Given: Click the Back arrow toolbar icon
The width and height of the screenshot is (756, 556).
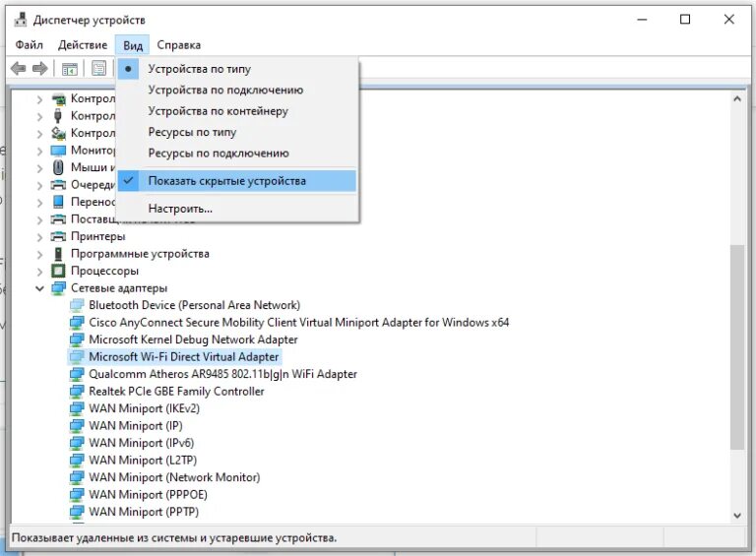Looking at the screenshot, I should [x=19, y=69].
